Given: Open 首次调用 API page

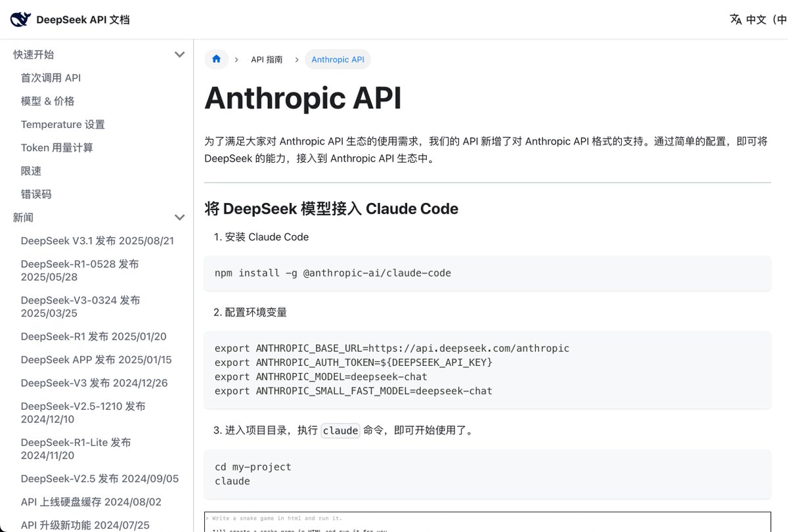Looking at the screenshot, I should pos(51,78).
